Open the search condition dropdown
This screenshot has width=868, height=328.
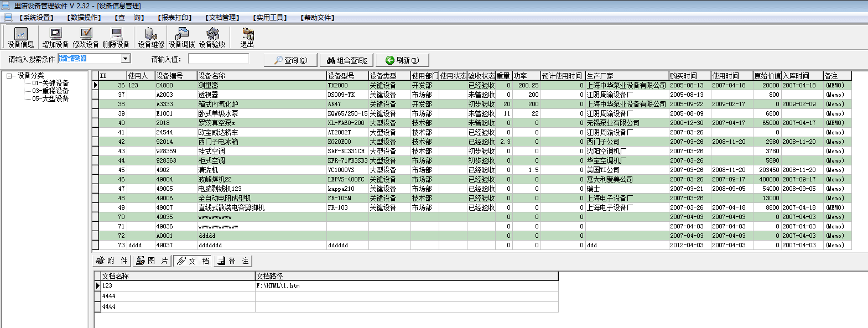(x=126, y=59)
